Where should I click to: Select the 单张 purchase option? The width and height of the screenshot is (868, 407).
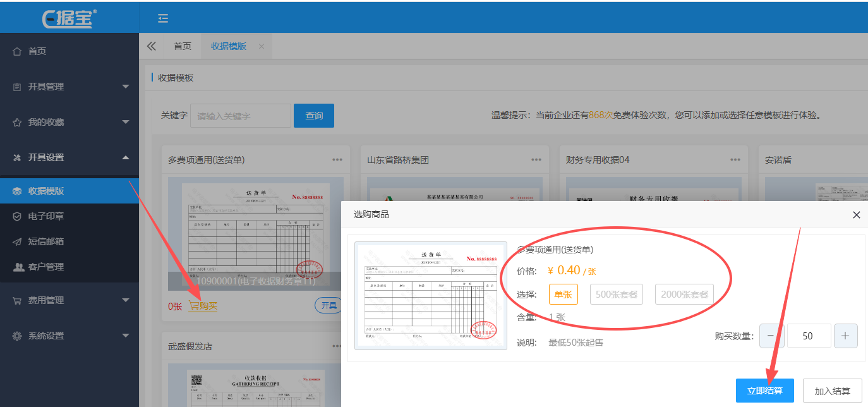[x=563, y=294]
